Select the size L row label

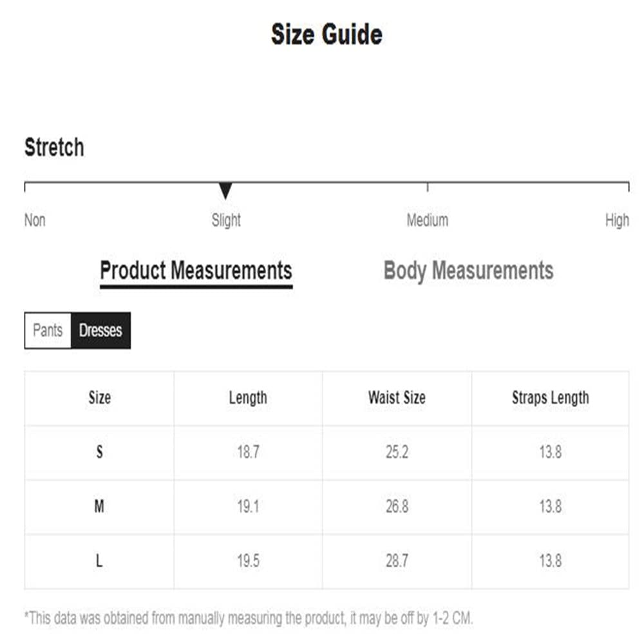pyautogui.click(x=99, y=562)
